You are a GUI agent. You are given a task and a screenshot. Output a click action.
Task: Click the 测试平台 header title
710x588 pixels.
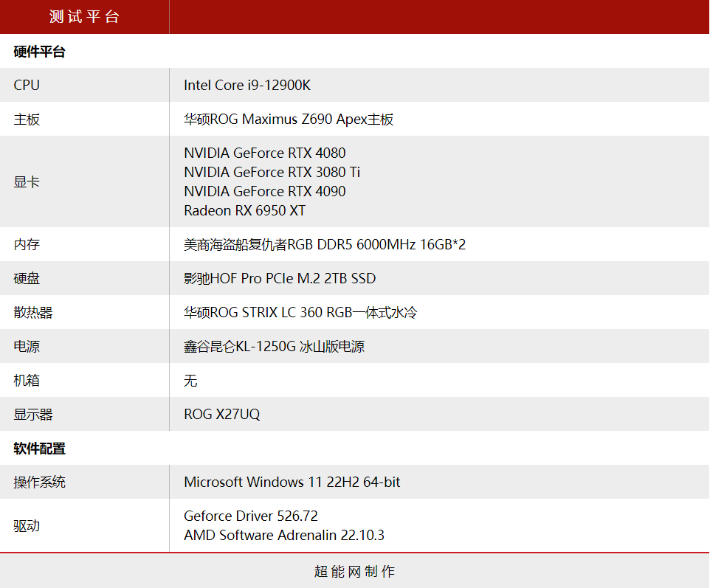tap(84, 17)
